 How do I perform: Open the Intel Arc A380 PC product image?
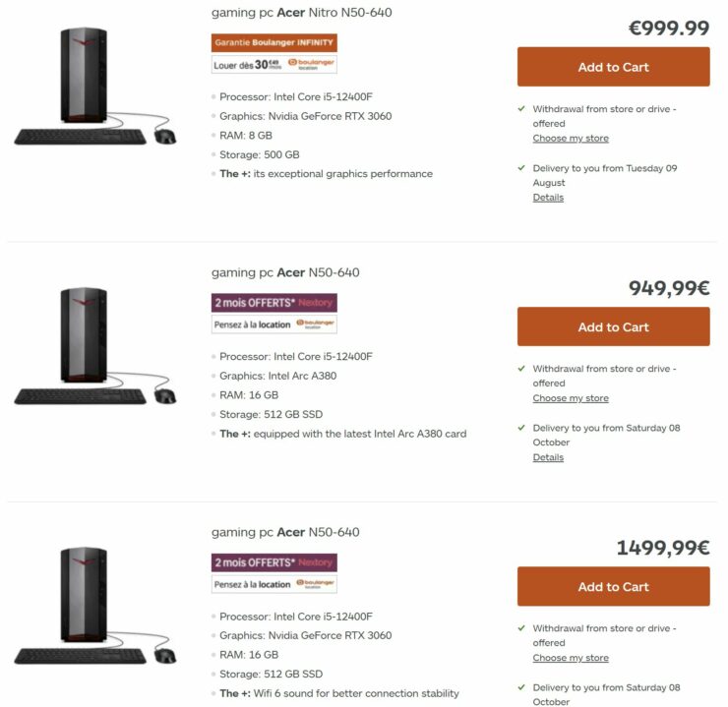95,346
